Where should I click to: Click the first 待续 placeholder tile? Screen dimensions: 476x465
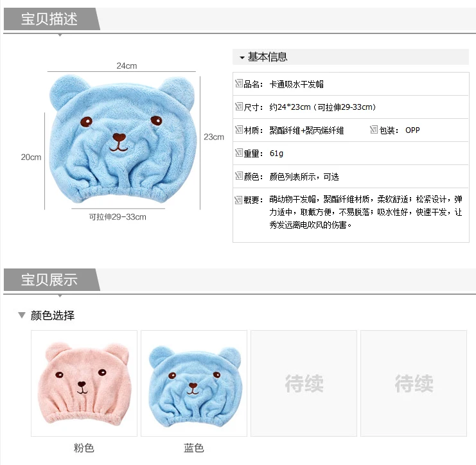[x=304, y=383]
